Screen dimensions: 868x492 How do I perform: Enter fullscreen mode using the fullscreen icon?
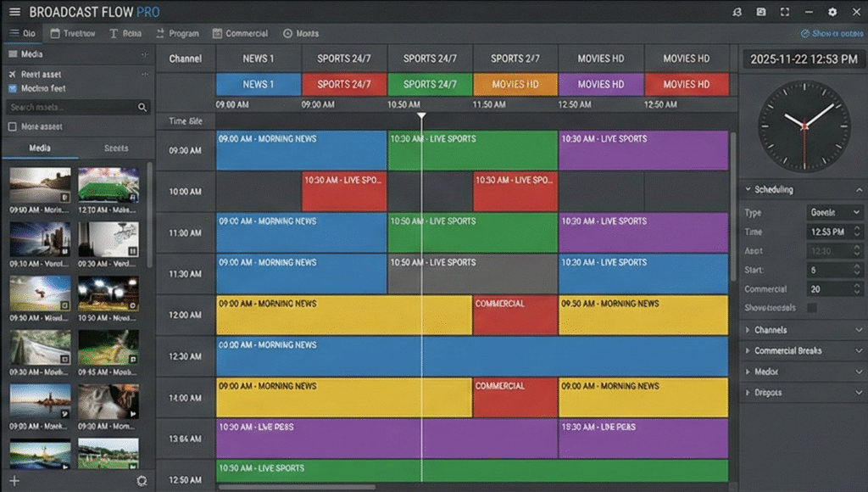(784, 12)
